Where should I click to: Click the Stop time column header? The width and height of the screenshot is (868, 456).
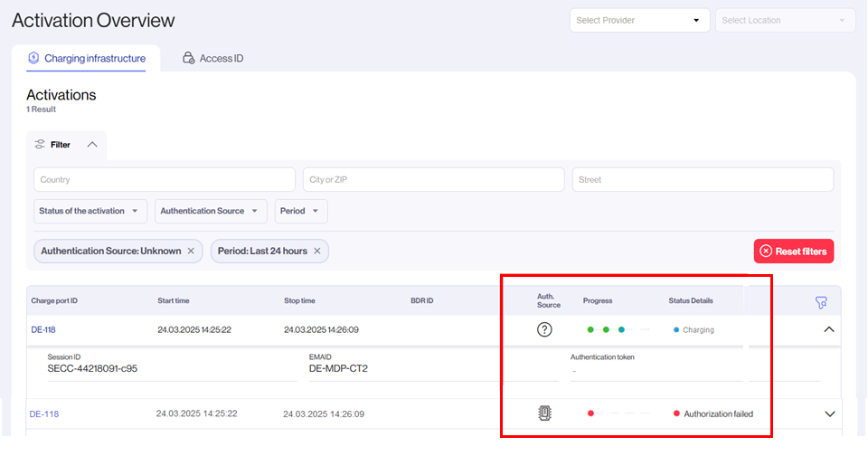299,301
